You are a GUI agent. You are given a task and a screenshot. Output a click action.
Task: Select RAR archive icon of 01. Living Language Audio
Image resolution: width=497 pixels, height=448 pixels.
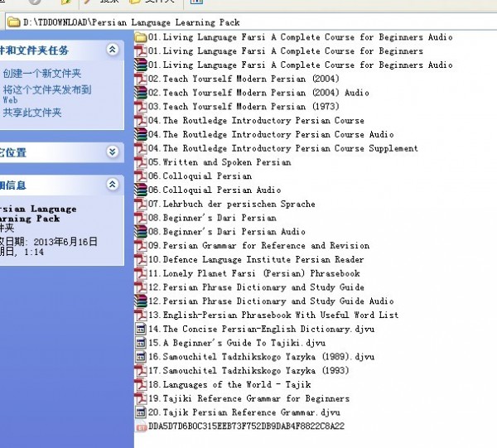coord(141,65)
